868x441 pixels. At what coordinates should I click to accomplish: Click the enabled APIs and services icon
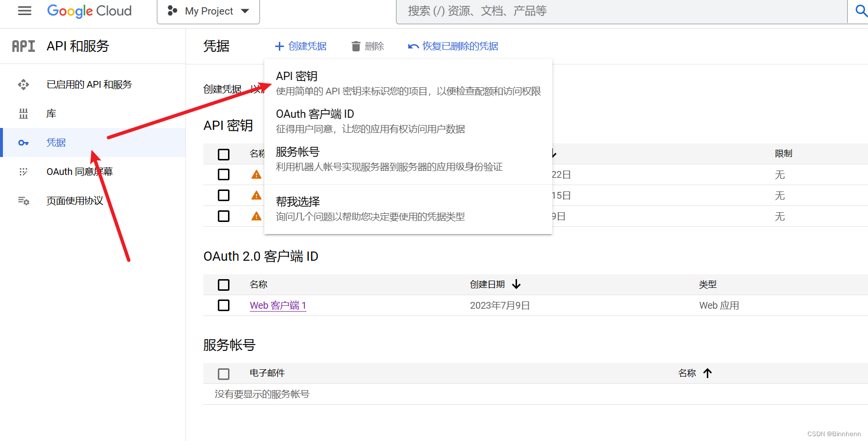pos(23,85)
